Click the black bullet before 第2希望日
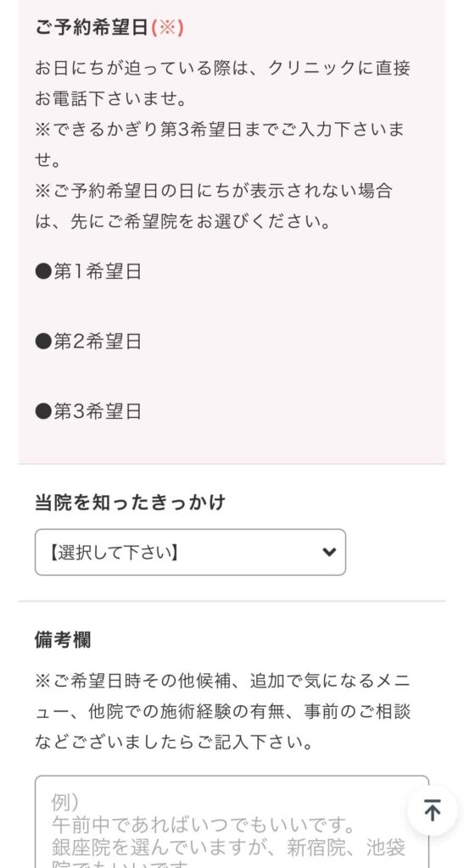 43,342
